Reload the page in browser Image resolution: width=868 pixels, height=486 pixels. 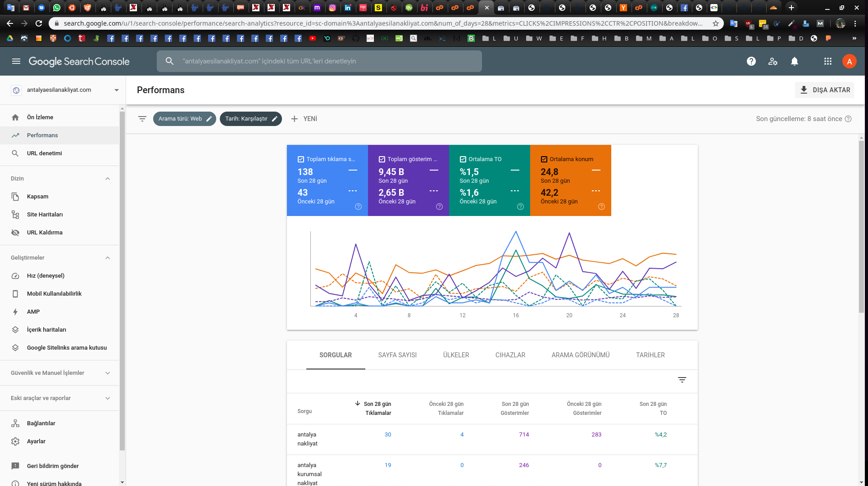[x=39, y=23]
